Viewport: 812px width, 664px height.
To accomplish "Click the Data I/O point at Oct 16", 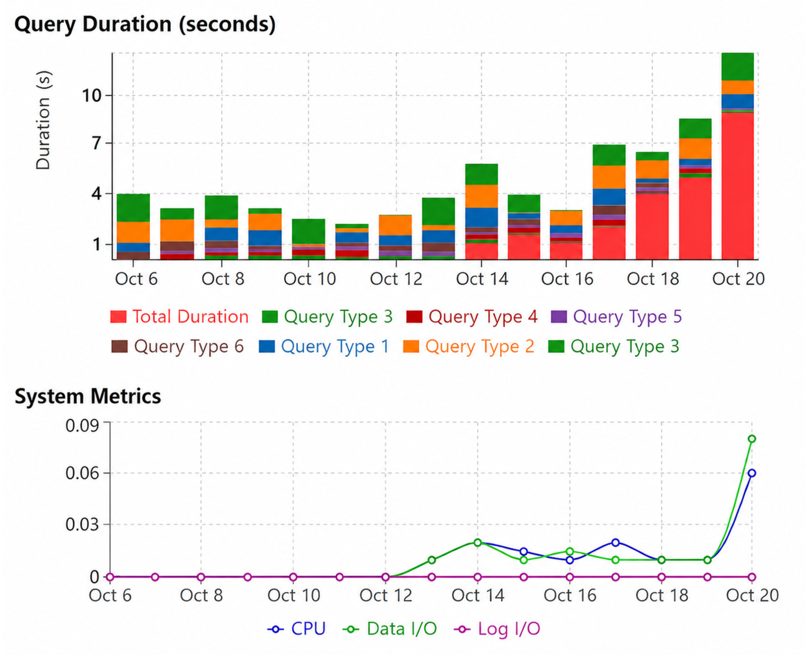I will coord(570,551).
